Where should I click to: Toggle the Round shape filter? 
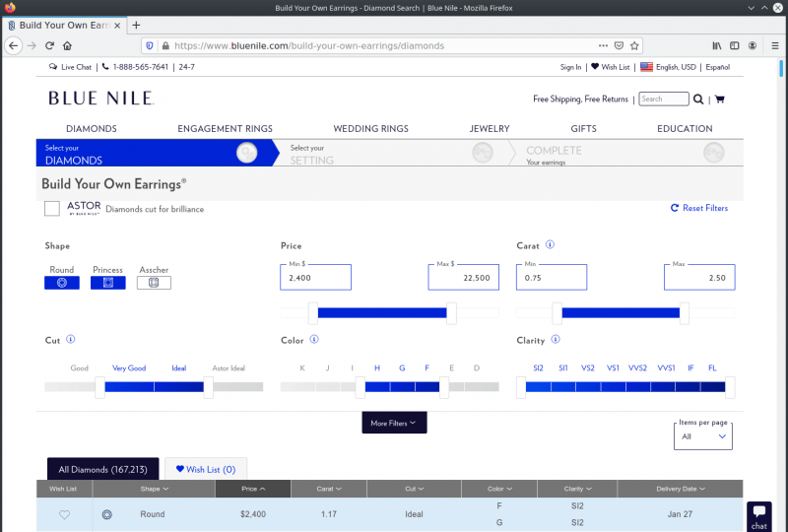coord(62,283)
